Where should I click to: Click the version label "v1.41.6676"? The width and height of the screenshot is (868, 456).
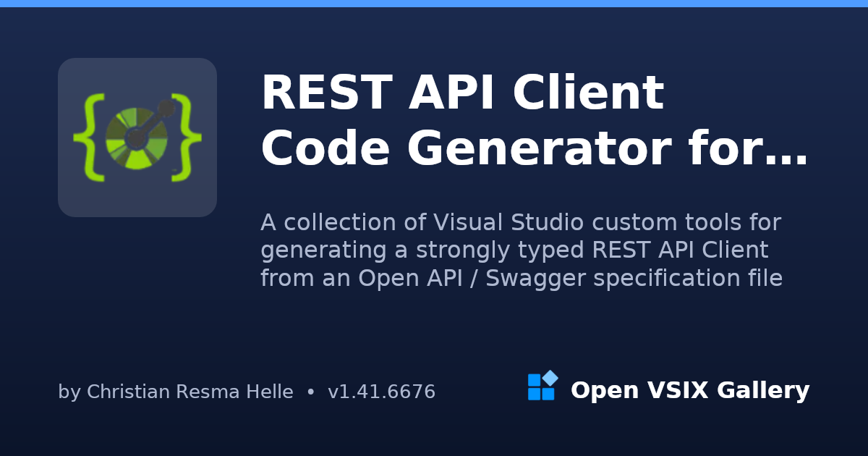pos(382,392)
